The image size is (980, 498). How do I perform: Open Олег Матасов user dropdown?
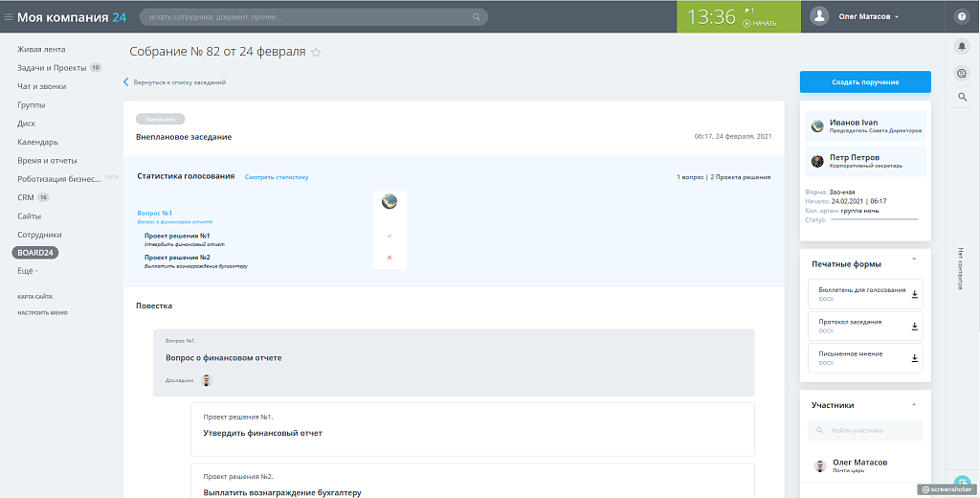click(868, 17)
